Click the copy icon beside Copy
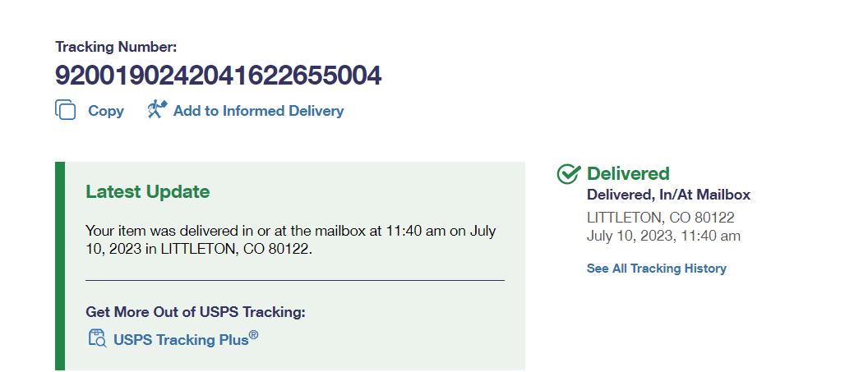The image size is (868, 372). coord(66,110)
